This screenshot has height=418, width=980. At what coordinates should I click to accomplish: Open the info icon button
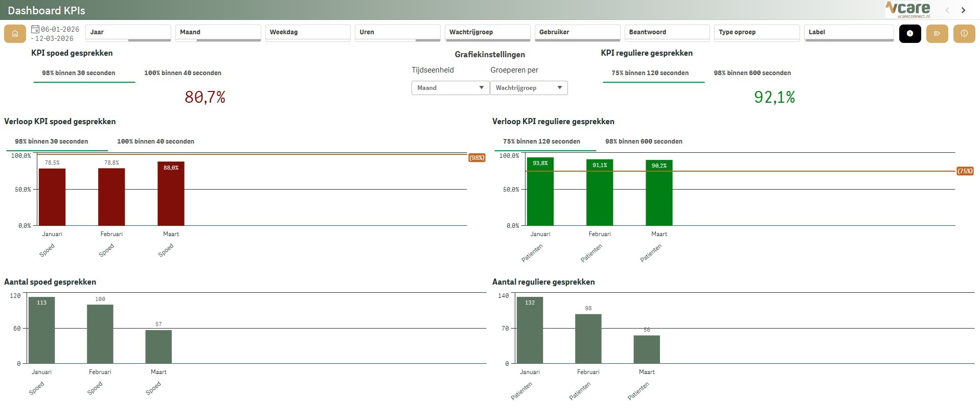pos(964,34)
